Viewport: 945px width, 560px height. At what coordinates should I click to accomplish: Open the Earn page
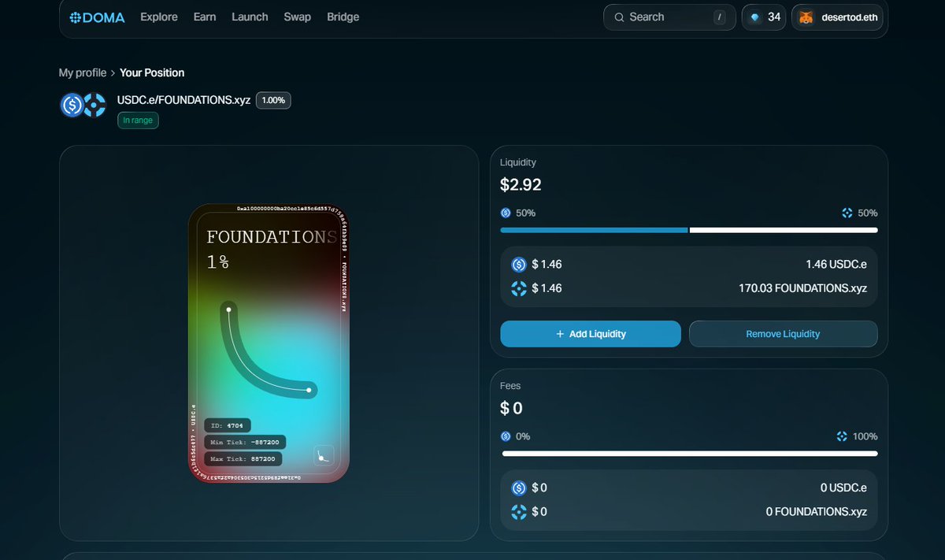coord(205,17)
